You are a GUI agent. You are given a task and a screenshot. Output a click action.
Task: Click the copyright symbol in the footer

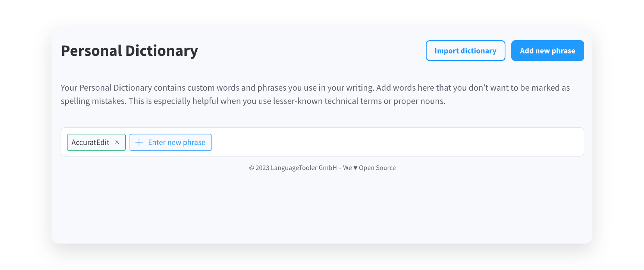tap(252, 168)
